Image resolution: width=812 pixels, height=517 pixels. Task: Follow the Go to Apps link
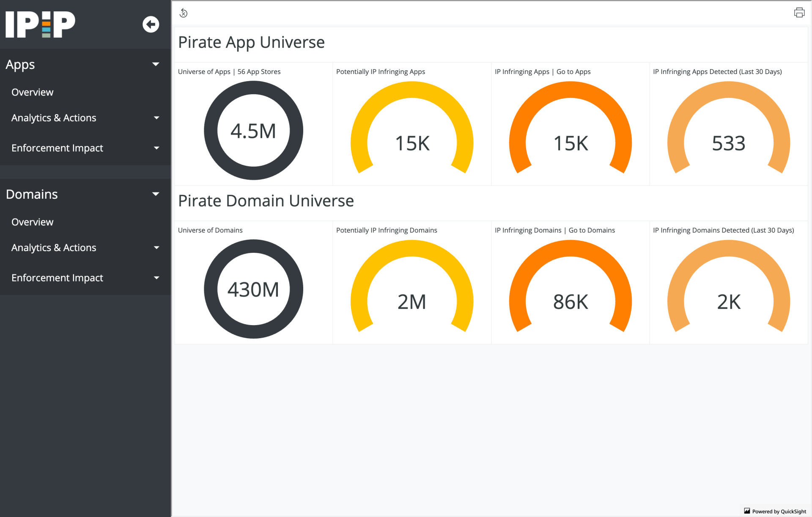(x=573, y=72)
